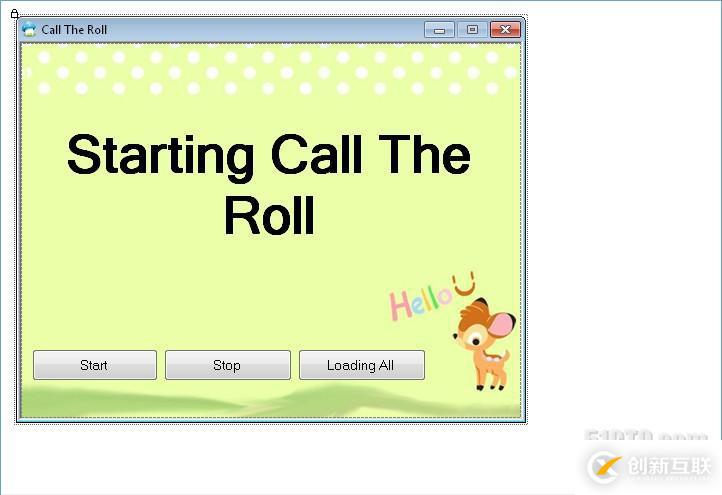Click the Call The Roll title text
This screenshot has height=495, width=722.
click(x=74, y=30)
